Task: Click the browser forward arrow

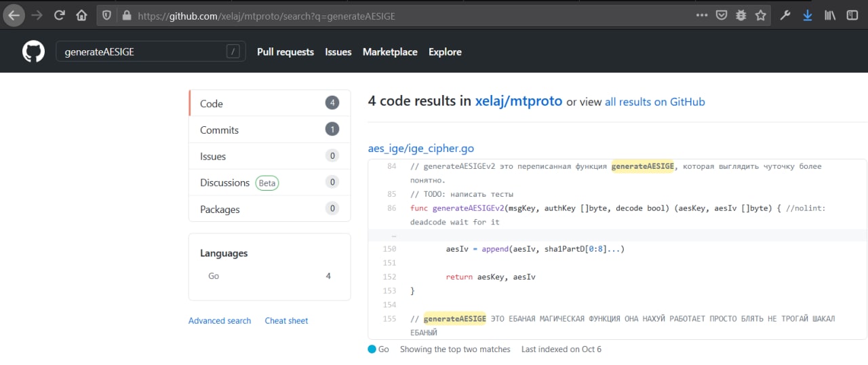Action: pos(37,15)
